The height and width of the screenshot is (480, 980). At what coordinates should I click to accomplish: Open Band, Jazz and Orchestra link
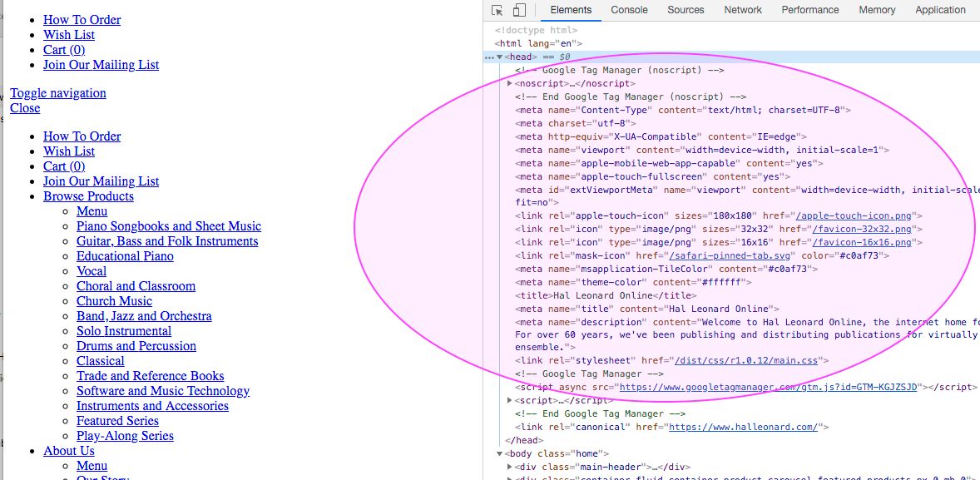145,316
